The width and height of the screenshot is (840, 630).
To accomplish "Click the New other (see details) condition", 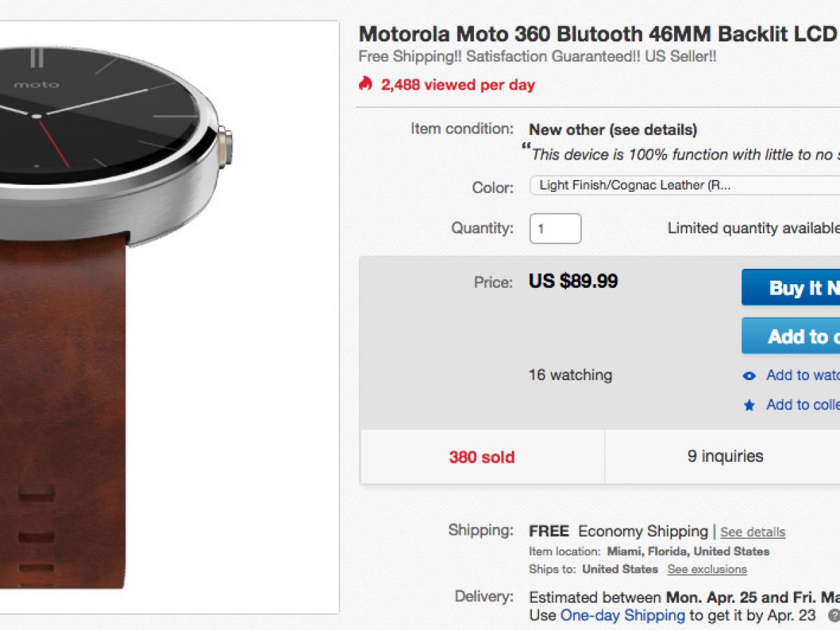I will [612, 129].
